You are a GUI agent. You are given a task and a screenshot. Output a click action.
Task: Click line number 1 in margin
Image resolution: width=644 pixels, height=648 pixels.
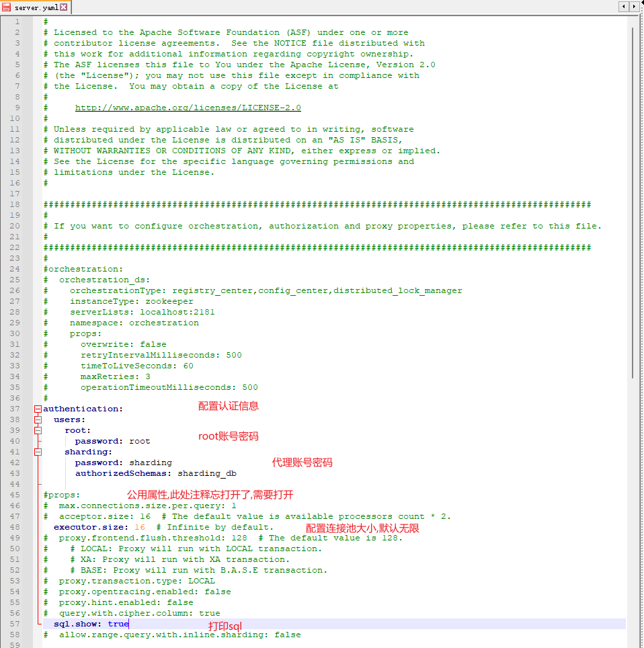click(17, 22)
